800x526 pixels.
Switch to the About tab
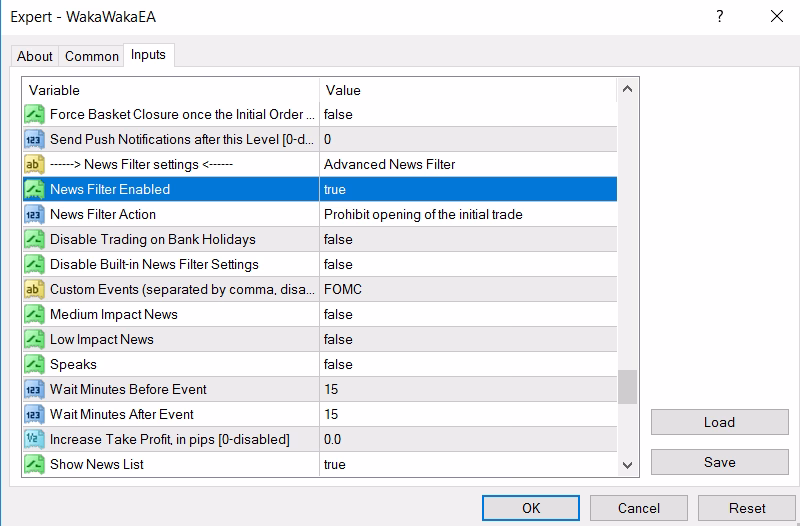pos(35,56)
